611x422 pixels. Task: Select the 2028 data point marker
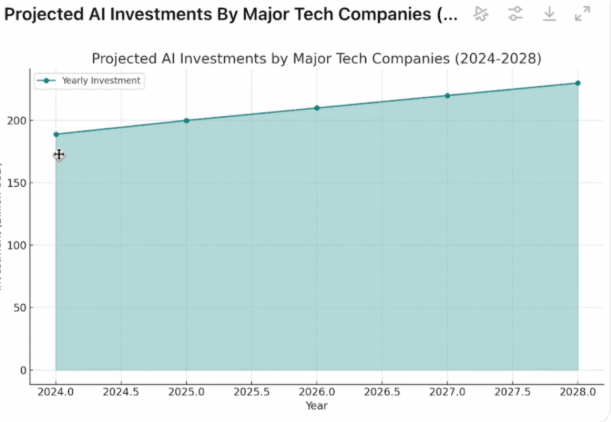[x=577, y=83]
